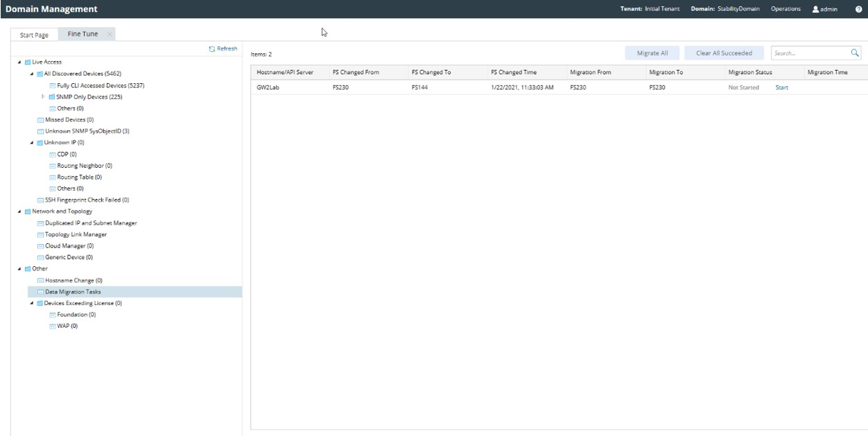Viewport: 868px width, 436px height.
Task: Click the Fully CLI Accessed Devices icon
Action: tap(52, 85)
